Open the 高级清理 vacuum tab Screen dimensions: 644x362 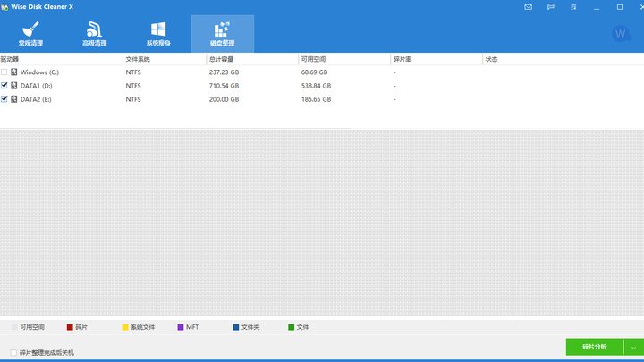tap(95, 34)
